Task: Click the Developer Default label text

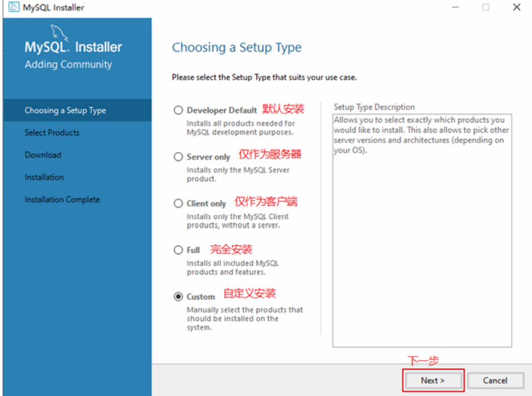Action: [222, 110]
